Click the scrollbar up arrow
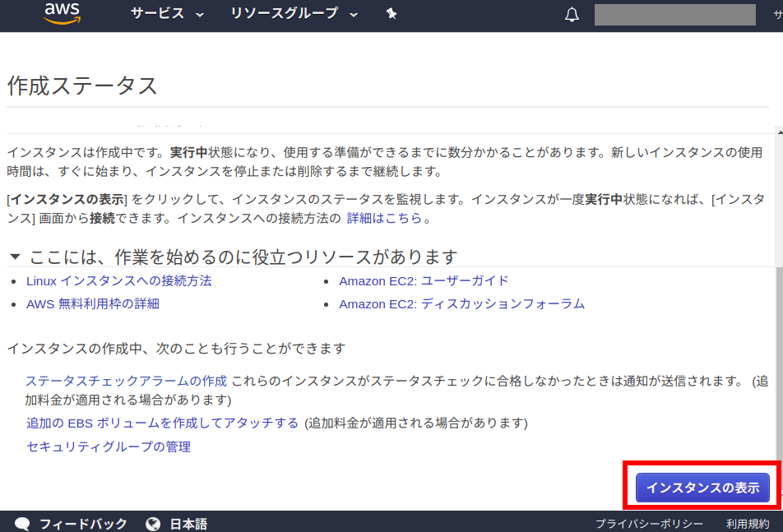 point(780,132)
